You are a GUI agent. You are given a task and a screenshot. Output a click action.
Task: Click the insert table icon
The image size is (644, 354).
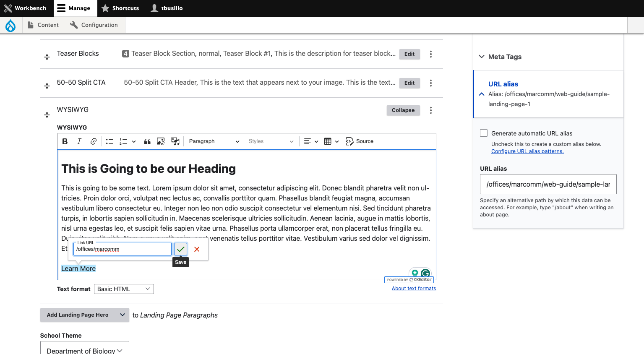pos(331,141)
